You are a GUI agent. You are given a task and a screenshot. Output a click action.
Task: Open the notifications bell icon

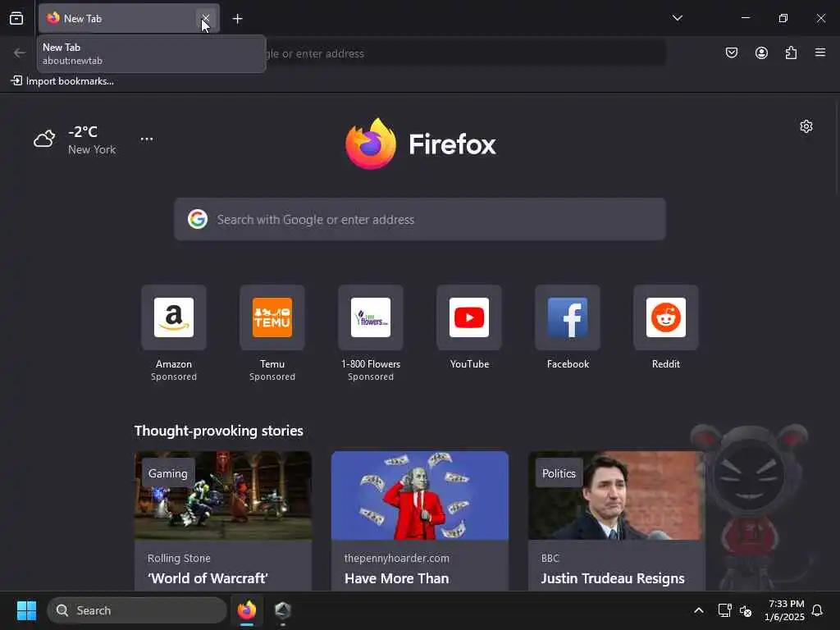[817, 610]
